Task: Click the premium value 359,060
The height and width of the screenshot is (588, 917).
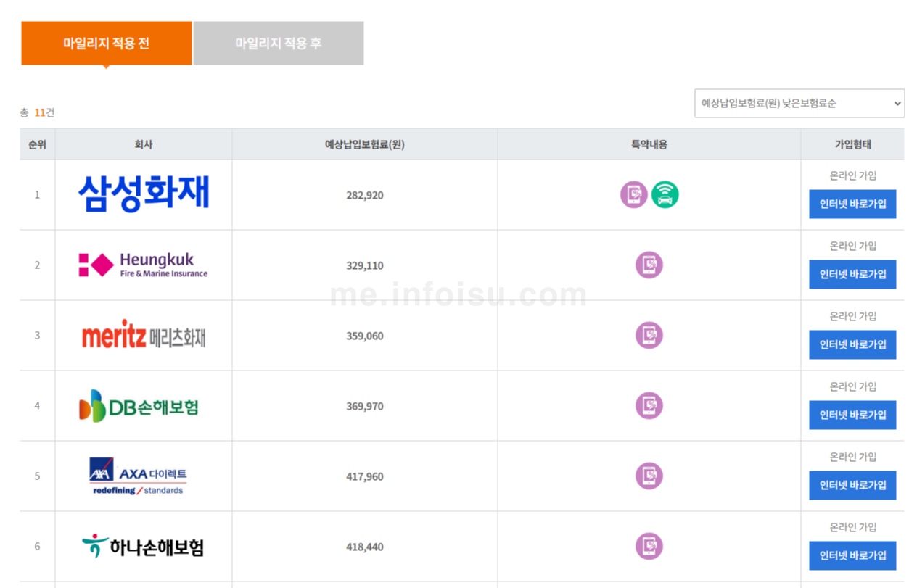Action: [x=365, y=336]
